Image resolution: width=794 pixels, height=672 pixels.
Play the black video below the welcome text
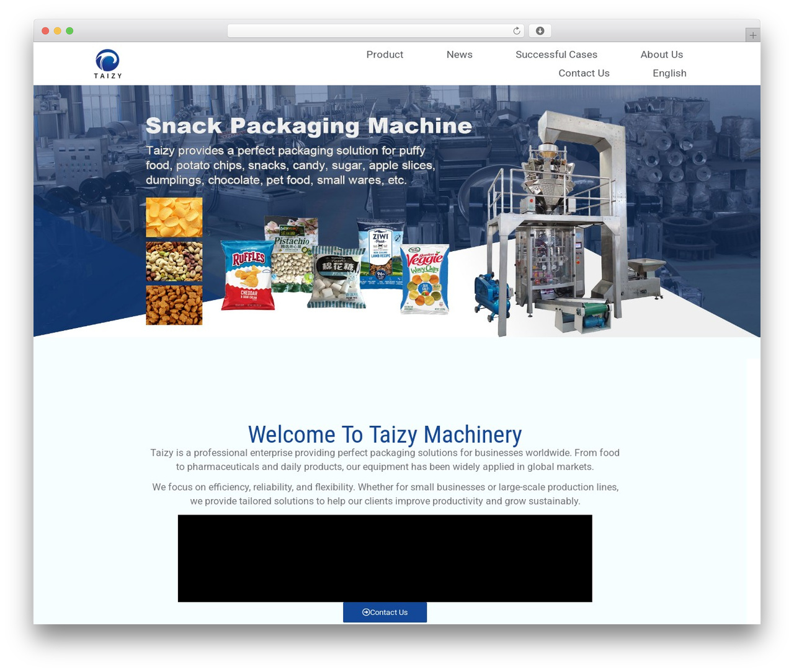385,558
